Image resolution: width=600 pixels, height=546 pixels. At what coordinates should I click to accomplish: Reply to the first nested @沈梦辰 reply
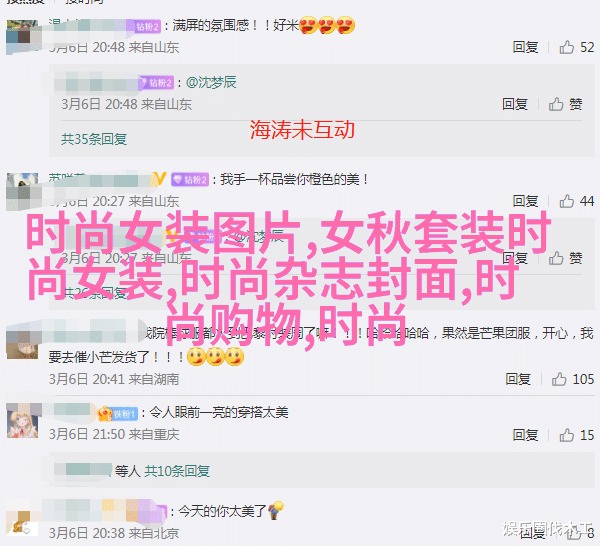coord(515,104)
